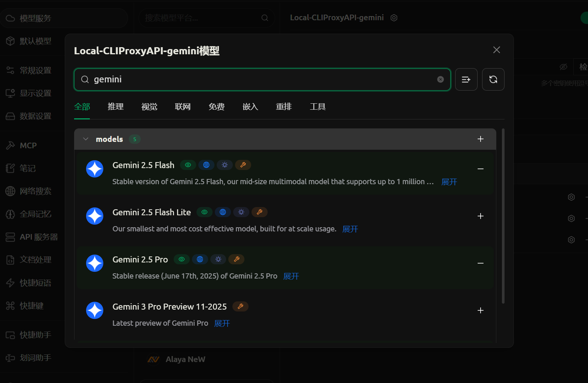Focus the gemini model search field

click(262, 79)
